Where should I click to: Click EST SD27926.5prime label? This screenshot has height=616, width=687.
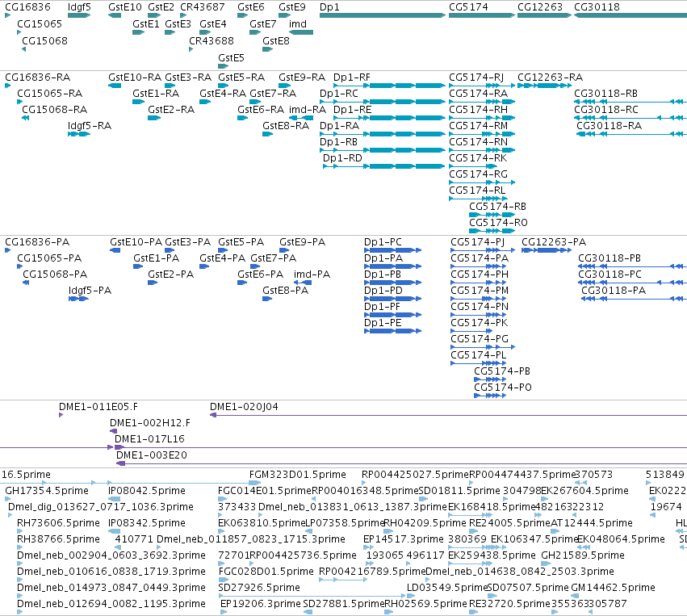[x=259, y=588]
